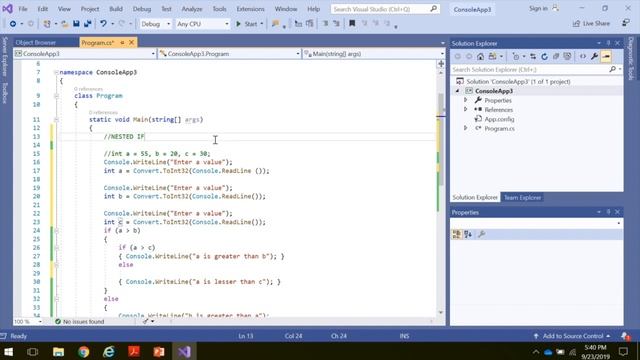Open File Explorer from the taskbar
This screenshot has height=360, width=640.
pos(58,351)
